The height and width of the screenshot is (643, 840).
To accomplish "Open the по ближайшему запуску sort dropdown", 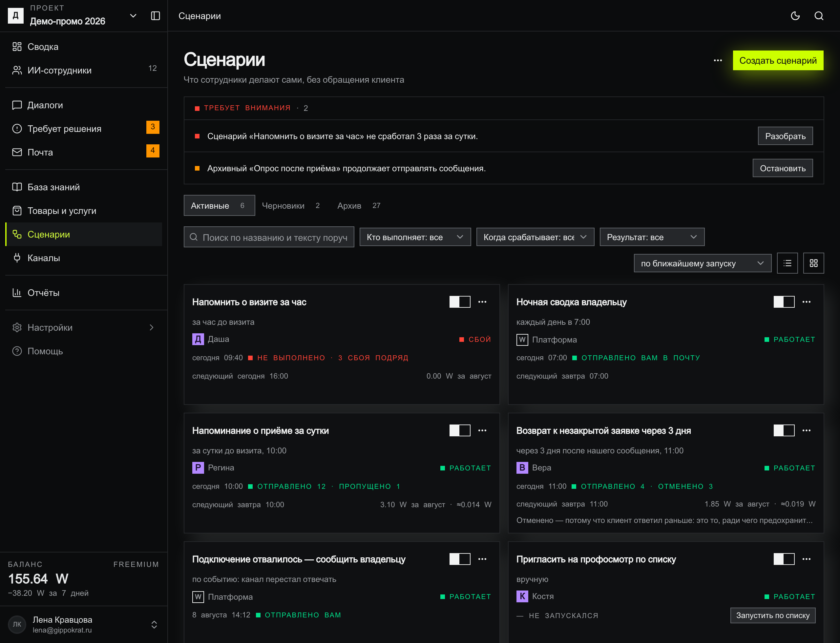I will [x=703, y=263].
